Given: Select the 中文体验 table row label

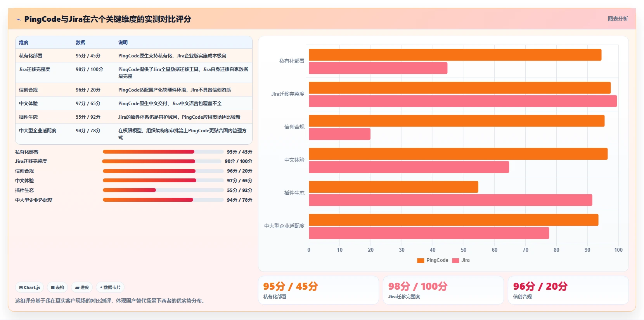Looking at the screenshot, I should click(x=28, y=104).
